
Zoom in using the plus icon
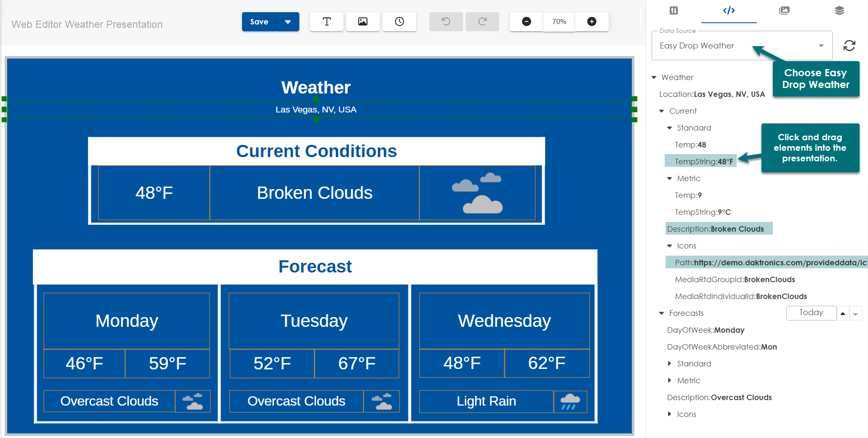coord(591,21)
